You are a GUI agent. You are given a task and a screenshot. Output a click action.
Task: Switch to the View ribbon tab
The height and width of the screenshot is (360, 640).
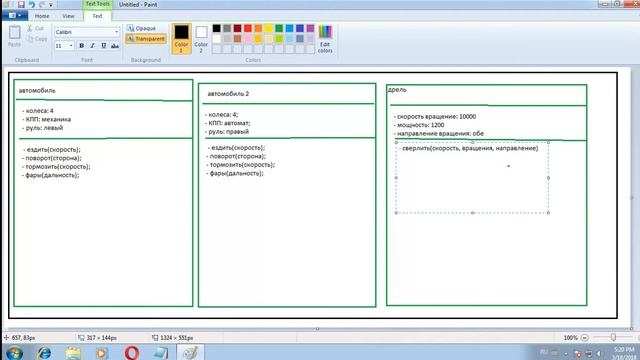click(x=68, y=16)
